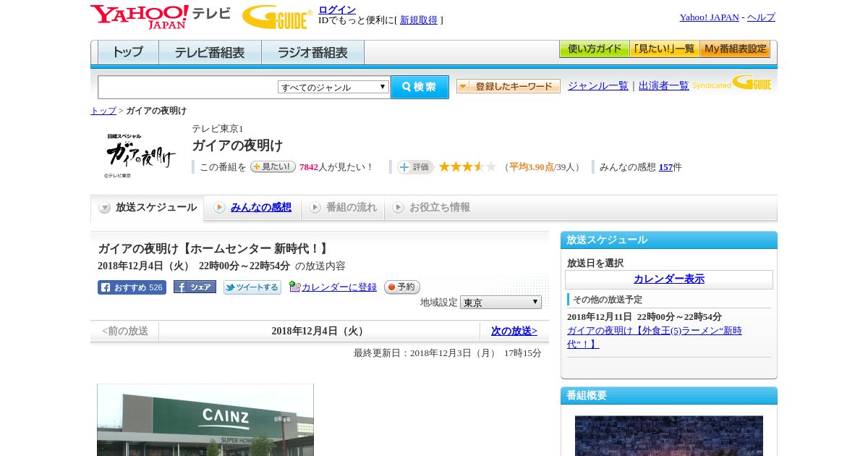Click the 2018年12月4日(火) date heading

[319, 332]
